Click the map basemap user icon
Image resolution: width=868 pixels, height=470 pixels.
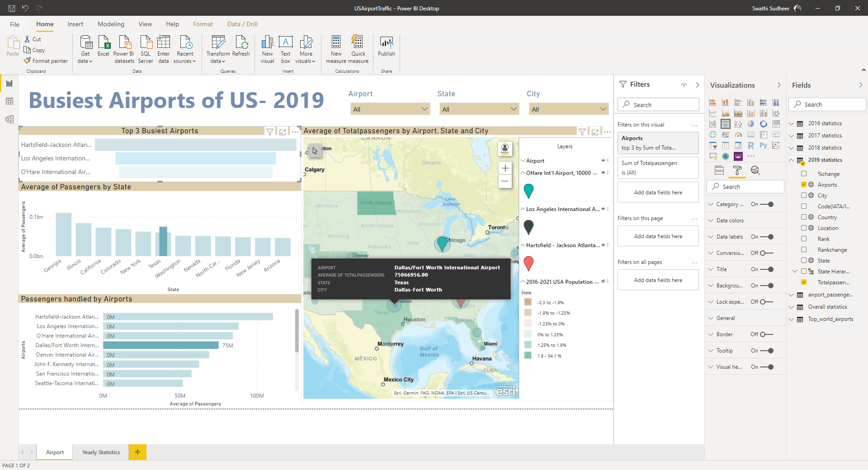pos(505,149)
